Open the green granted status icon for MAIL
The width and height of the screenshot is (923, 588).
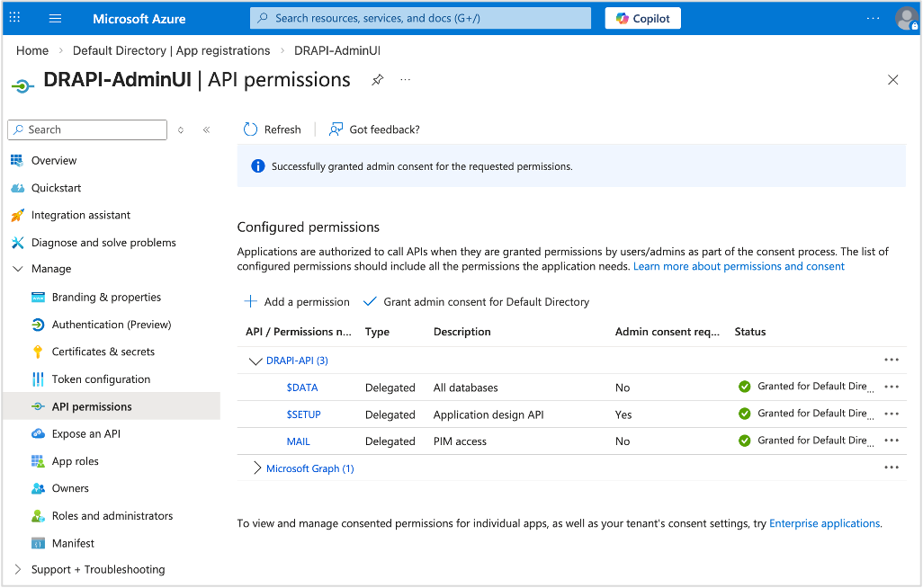pos(745,441)
